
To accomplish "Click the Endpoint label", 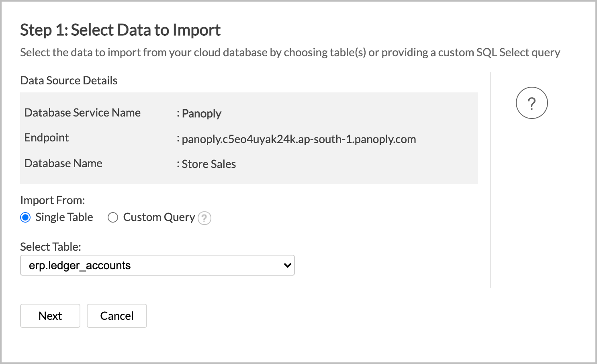I will point(46,137).
